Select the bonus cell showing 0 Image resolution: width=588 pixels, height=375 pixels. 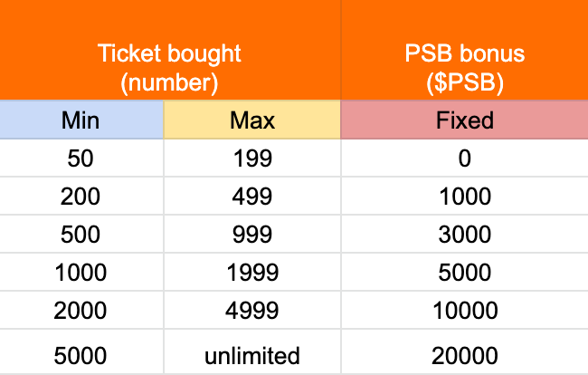[464, 158]
